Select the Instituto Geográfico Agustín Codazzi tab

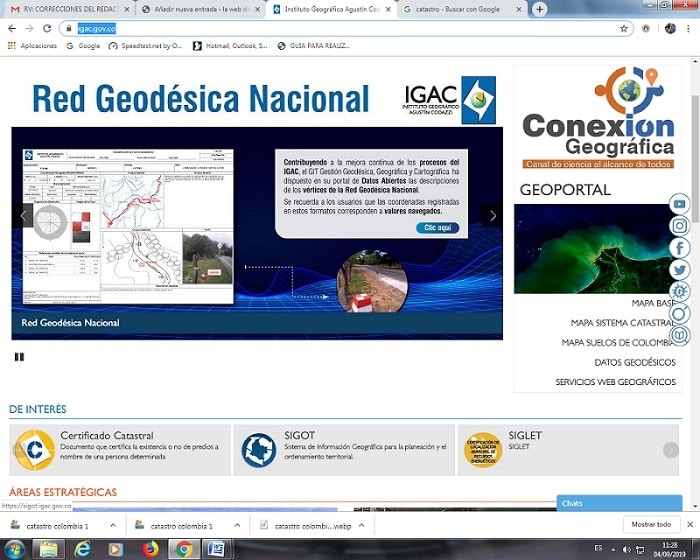pos(331,9)
